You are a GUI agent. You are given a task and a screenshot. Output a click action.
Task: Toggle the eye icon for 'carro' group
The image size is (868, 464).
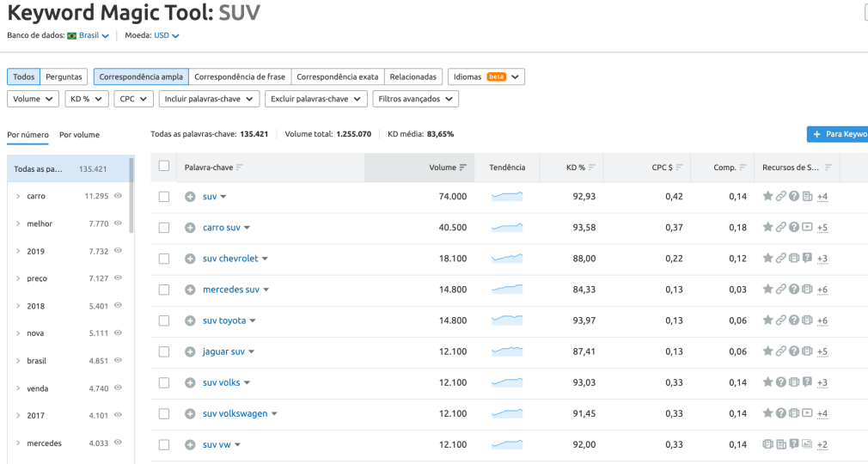coord(118,195)
